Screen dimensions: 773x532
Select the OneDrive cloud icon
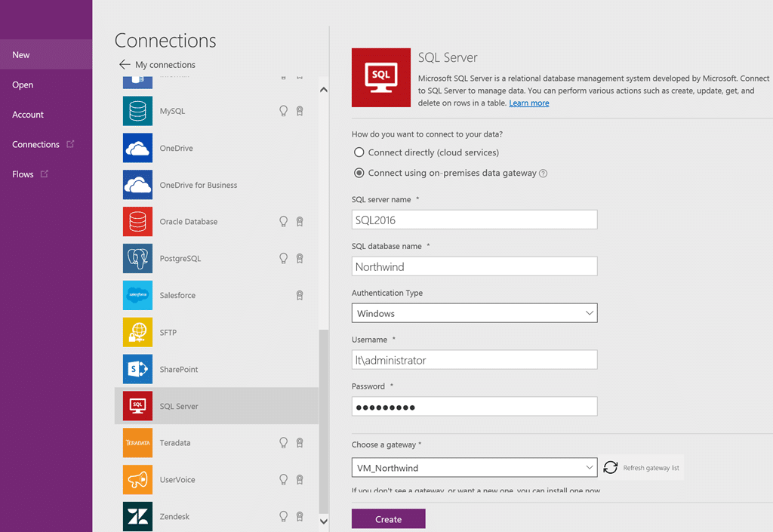coord(137,148)
